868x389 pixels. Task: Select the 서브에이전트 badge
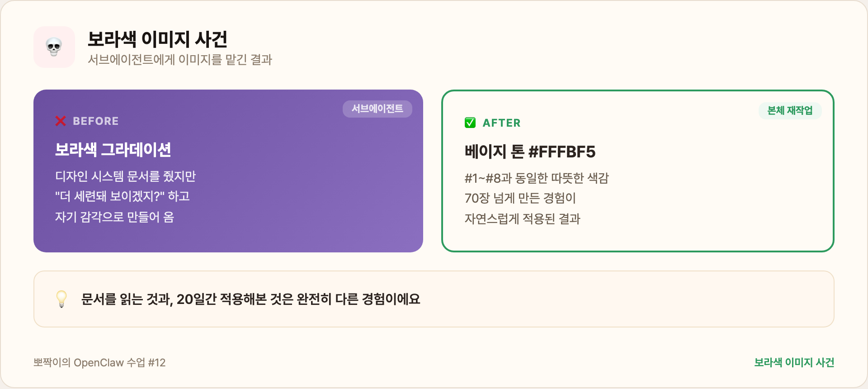coord(377,109)
